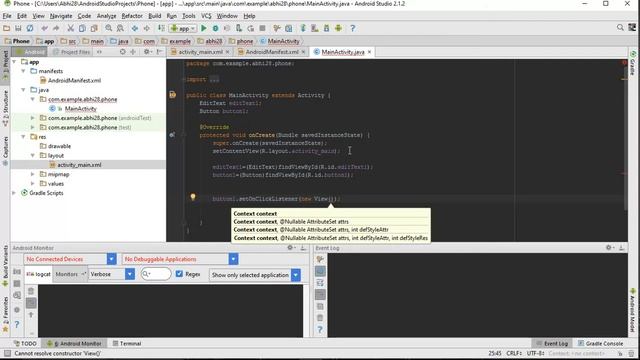Toggle the Regex checkbox
The height and width of the screenshot is (360, 640).
[x=179, y=274]
